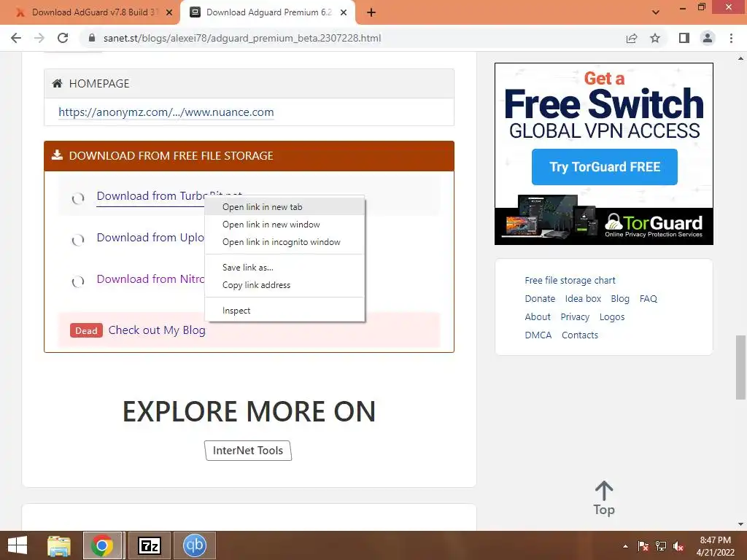
Task: Choose Open link in new tab
Action: [x=285, y=206]
